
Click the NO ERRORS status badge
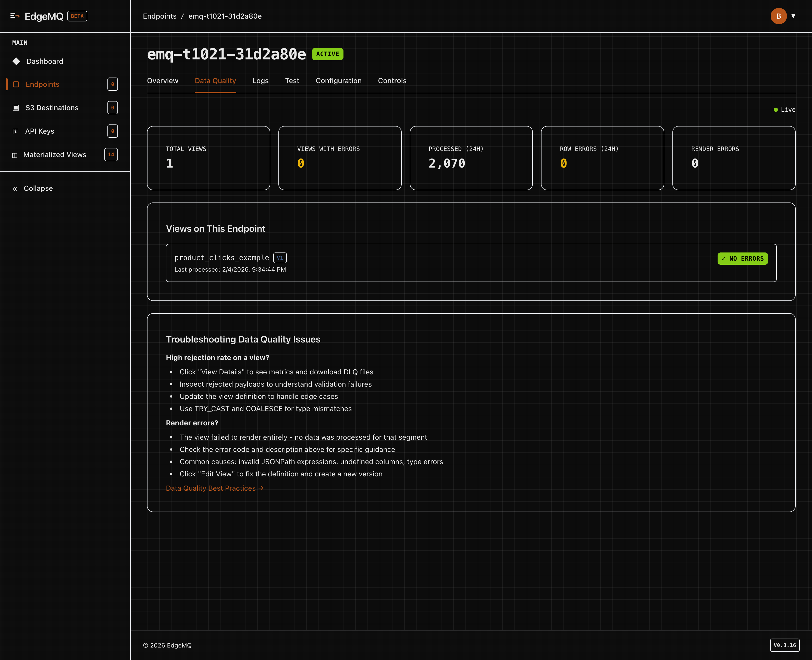tap(742, 259)
